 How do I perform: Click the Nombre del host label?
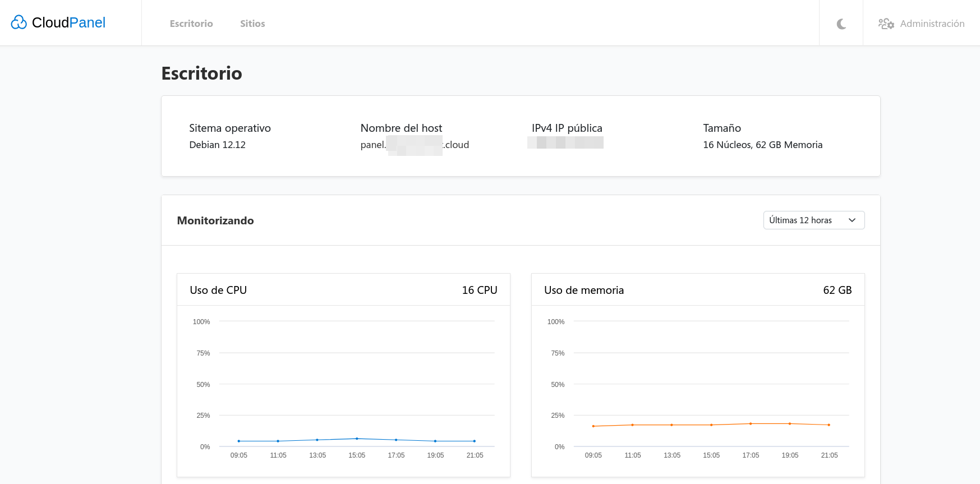pos(402,128)
